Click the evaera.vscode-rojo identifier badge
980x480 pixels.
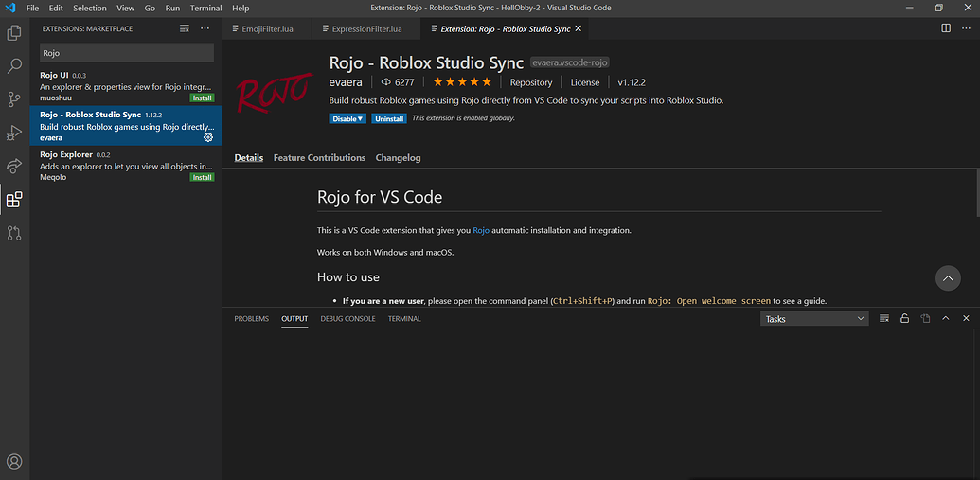tap(570, 62)
